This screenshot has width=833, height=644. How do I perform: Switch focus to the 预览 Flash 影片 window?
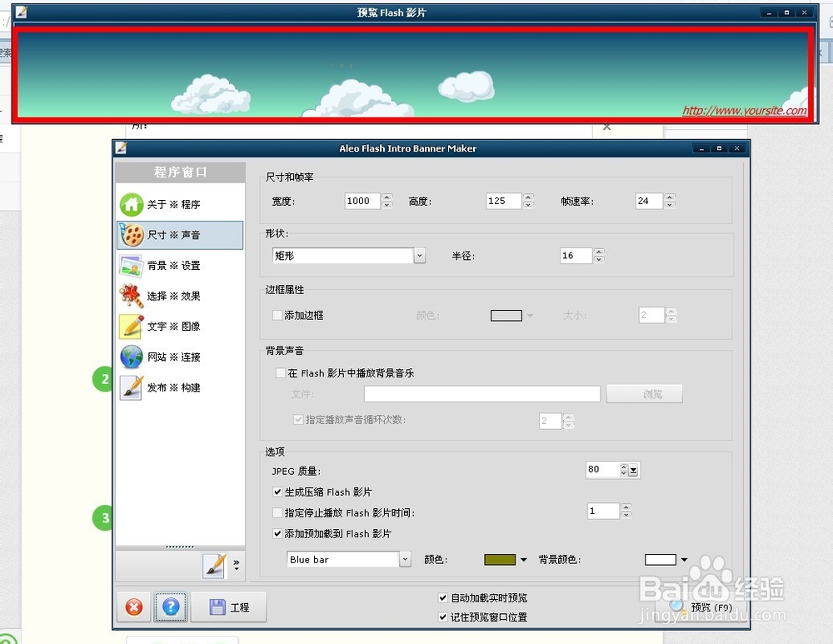tap(391, 12)
